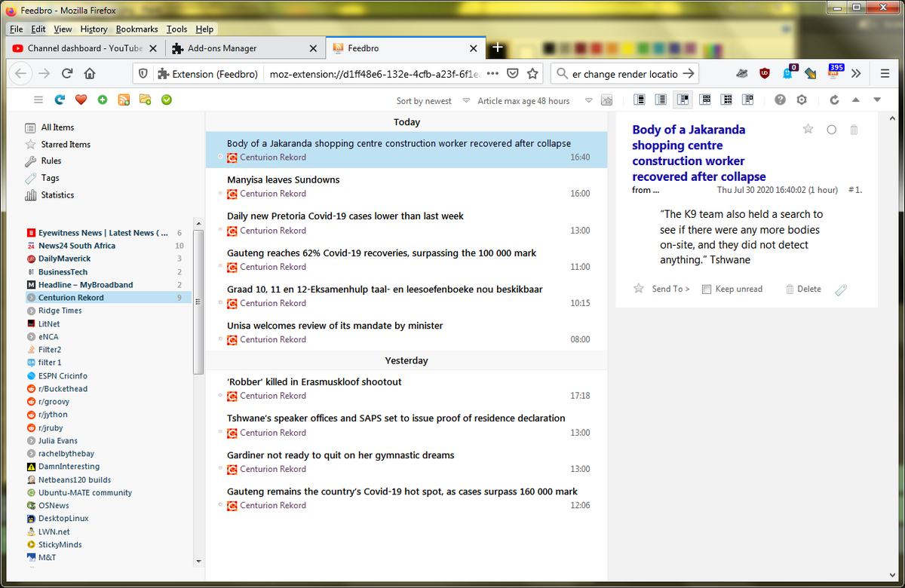This screenshot has height=588, width=905.
Task: Go to next article with down arrow
Action: pyautogui.click(x=877, y=100)
